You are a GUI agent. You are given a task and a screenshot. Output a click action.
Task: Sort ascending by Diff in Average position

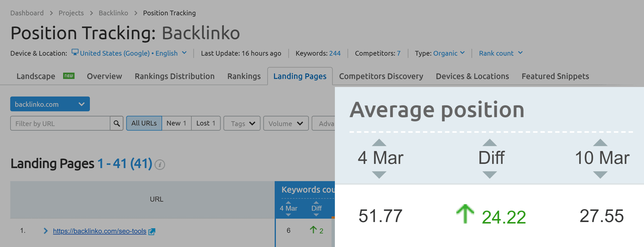click(490, 143)
